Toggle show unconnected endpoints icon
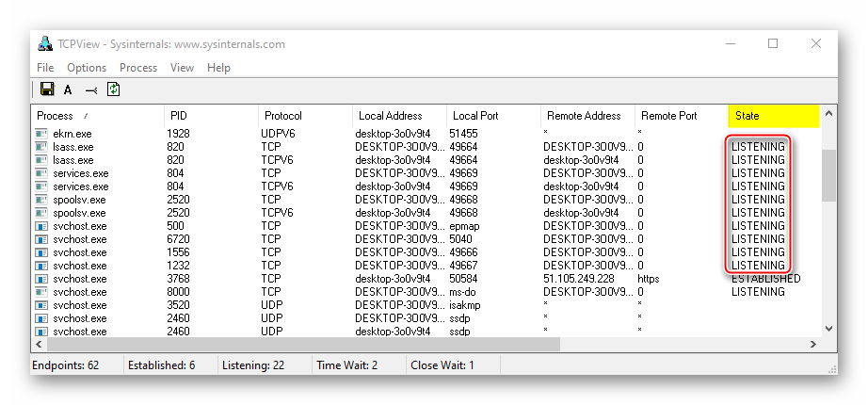868x405 pixels. point(91,90)
